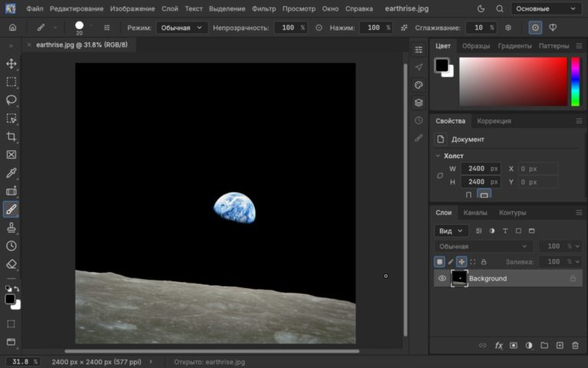Select the Clone Stamp tool

pyautogui.click(x=11, y=228)
